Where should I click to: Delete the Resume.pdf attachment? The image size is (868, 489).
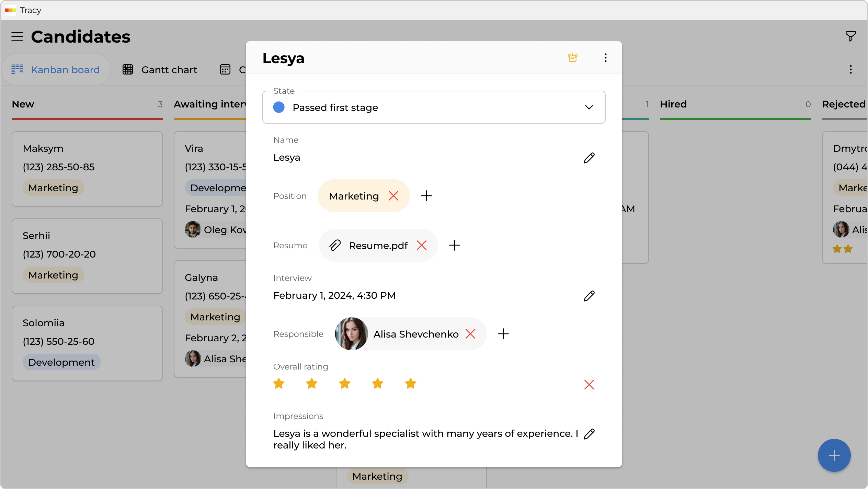click(422, 246)
